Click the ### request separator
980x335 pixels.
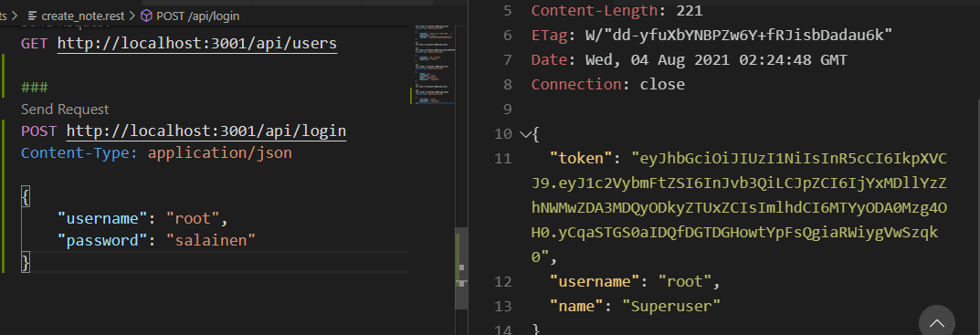(x=35, y=88)
